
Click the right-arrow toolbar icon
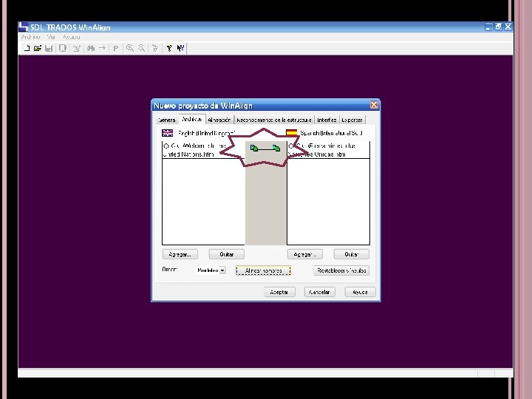[102, 48]
